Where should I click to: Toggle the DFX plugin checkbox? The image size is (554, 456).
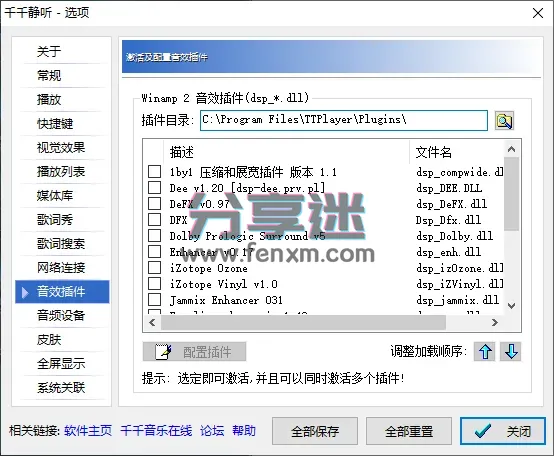pyautogui.click(x=154, y=219)
